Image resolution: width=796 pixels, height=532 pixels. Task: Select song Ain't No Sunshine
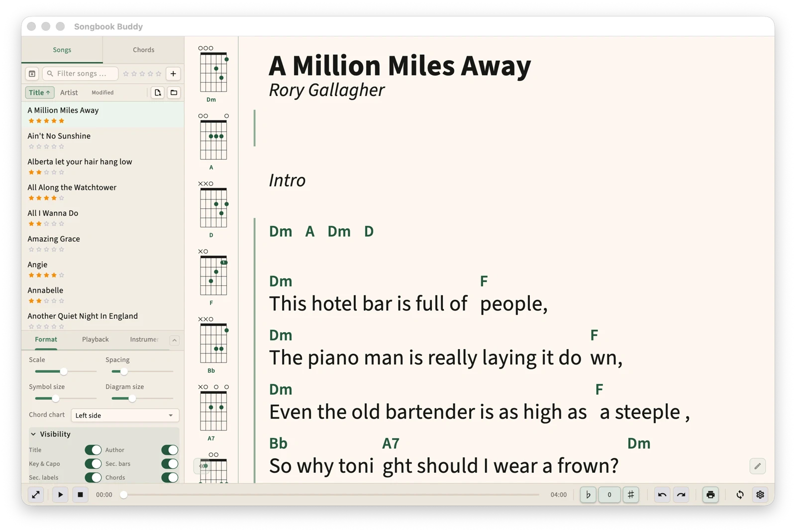point(102,140)
